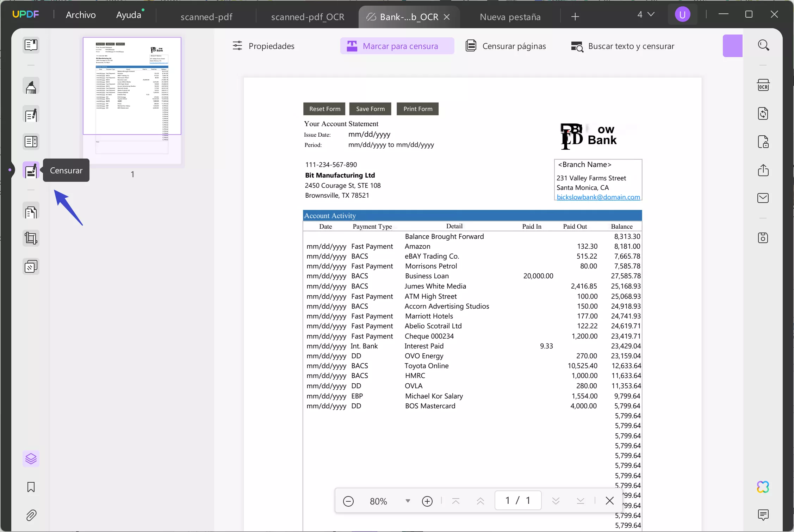Image resolution: width=794 pixels, height=532 pixels.
Task: Open the watermark and background tools icon
Action: 31,267
